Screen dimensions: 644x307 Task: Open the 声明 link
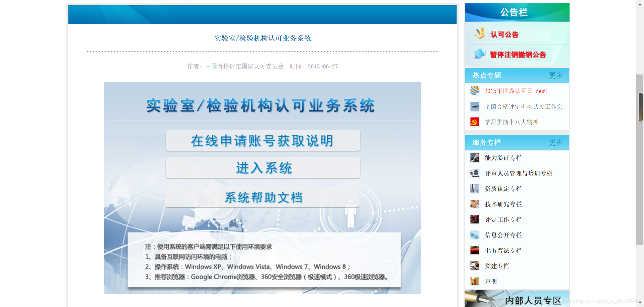pyautogui.click(x=491, y=282)
